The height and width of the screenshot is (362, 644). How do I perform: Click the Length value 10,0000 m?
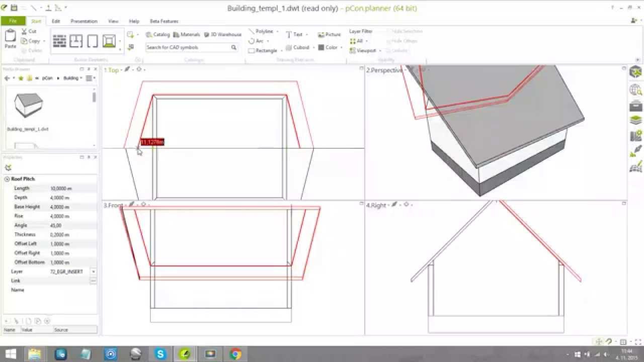pyautogui.click(x=61, y=188)
